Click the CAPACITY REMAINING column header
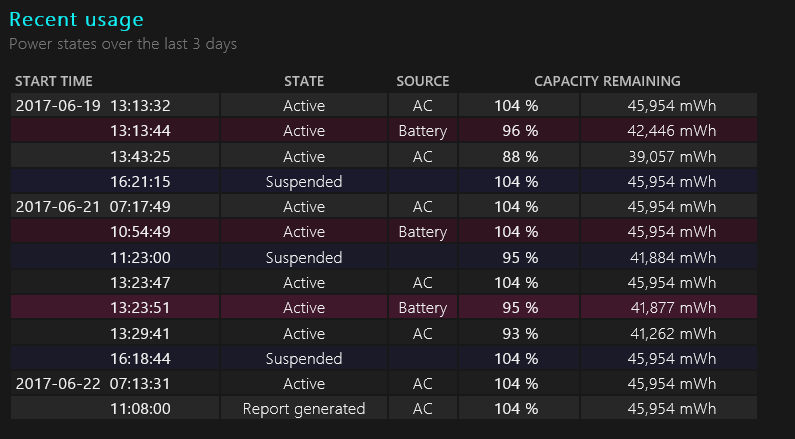The height and width of the screenshot is (439, 795). click(607, 81)
